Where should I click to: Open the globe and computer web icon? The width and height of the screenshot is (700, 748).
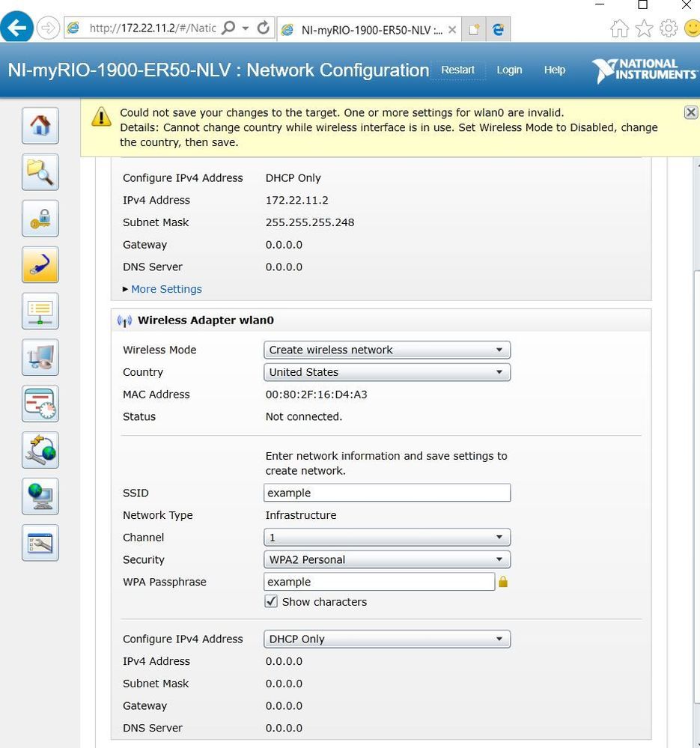point(40,496)
